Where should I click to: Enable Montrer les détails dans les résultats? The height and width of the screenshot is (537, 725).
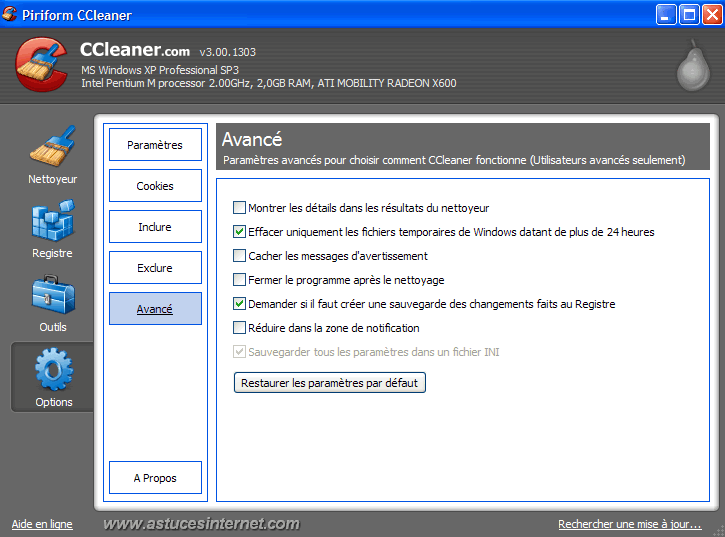click(239, 208)
